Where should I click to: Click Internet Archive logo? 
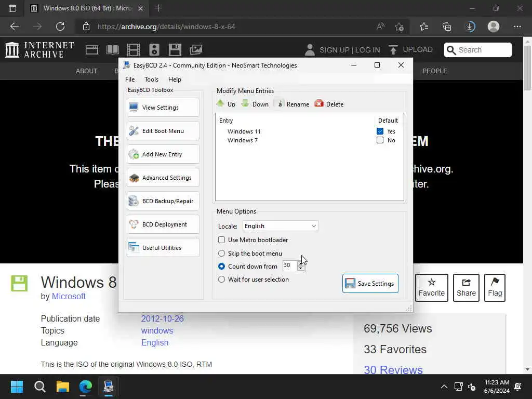pos(39,50)
